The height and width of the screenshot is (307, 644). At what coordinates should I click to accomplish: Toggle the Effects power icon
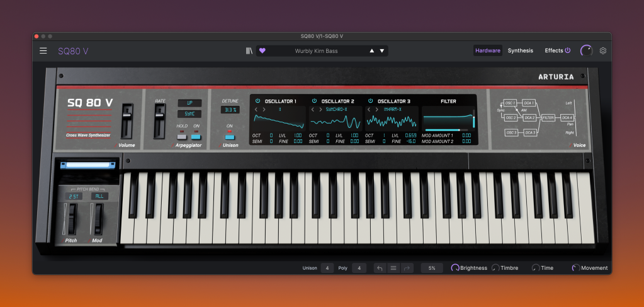pos(567,50)
